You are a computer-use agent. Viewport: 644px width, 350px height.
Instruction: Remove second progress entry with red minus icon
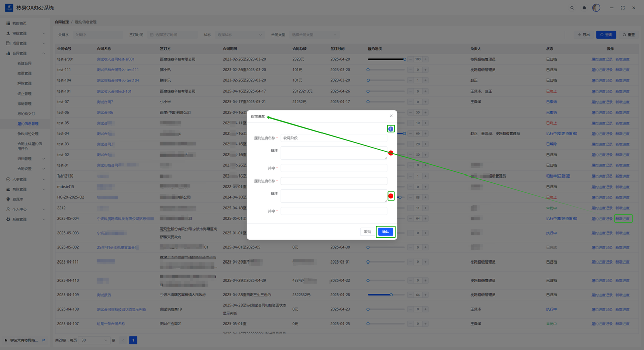coord(391,196)
